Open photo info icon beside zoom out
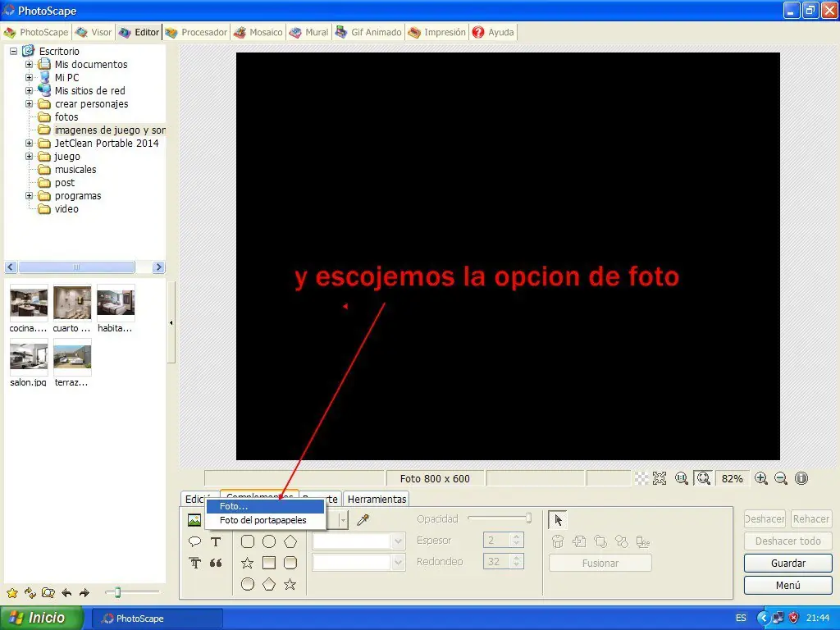Viewport: 840px width, 630px height. (x=801, y=478)
